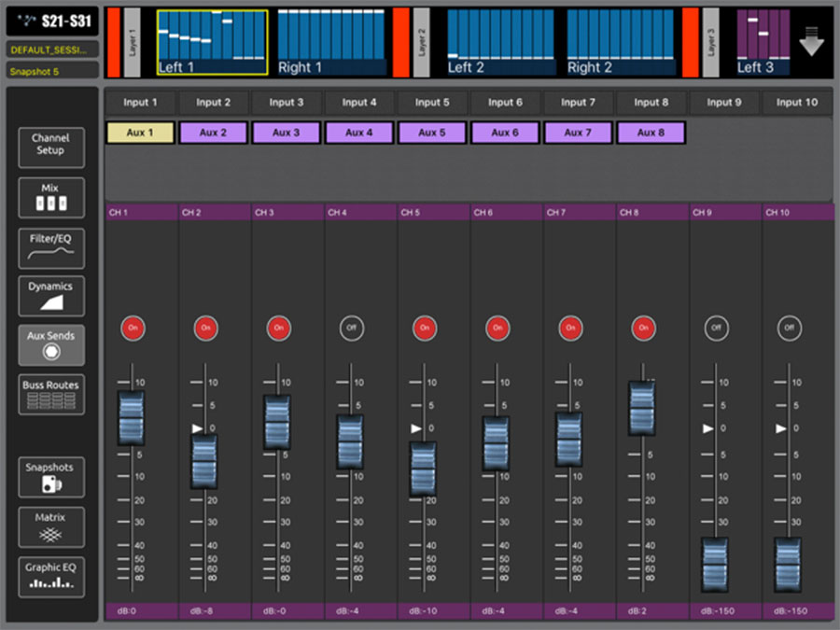Click the Layer 1 label strip

coord(132,42)
